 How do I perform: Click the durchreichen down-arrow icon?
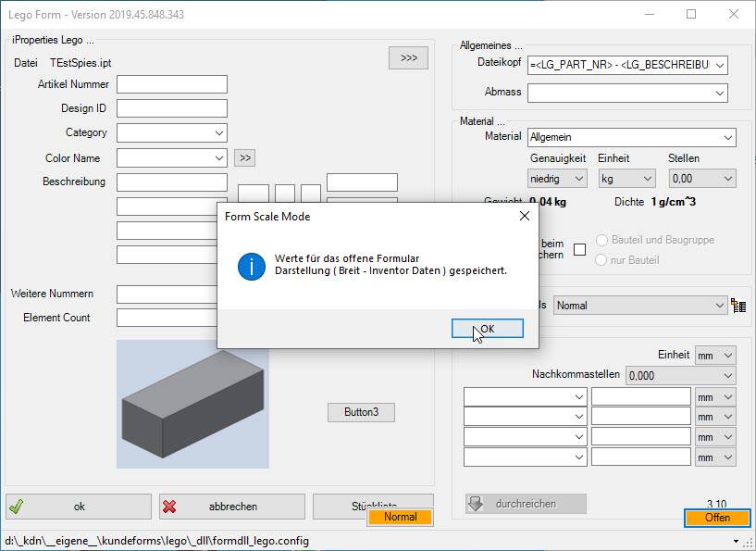[477, 504]
